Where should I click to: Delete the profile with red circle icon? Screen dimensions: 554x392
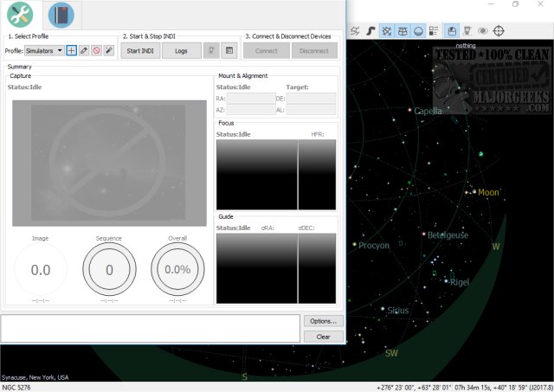coord(96,51)
